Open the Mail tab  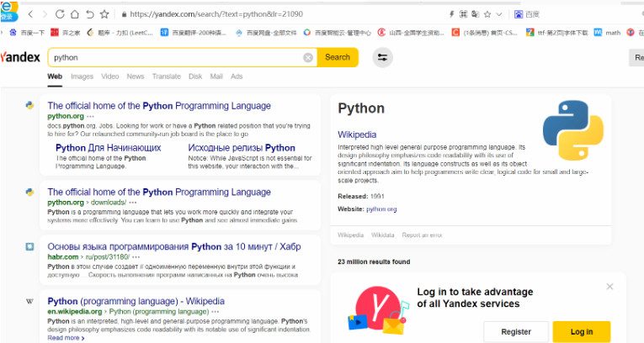pyautogui.click(x=216, y=77)
